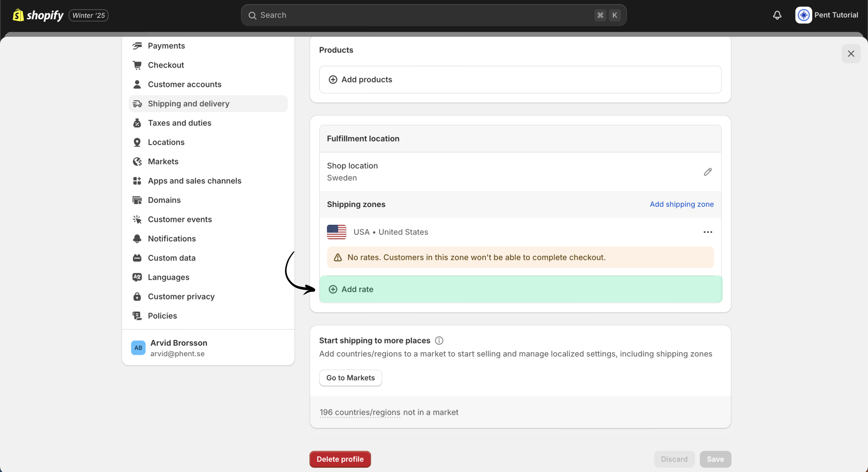
Task: Click the AB user avatar
Action: click(x=138, y=348)
